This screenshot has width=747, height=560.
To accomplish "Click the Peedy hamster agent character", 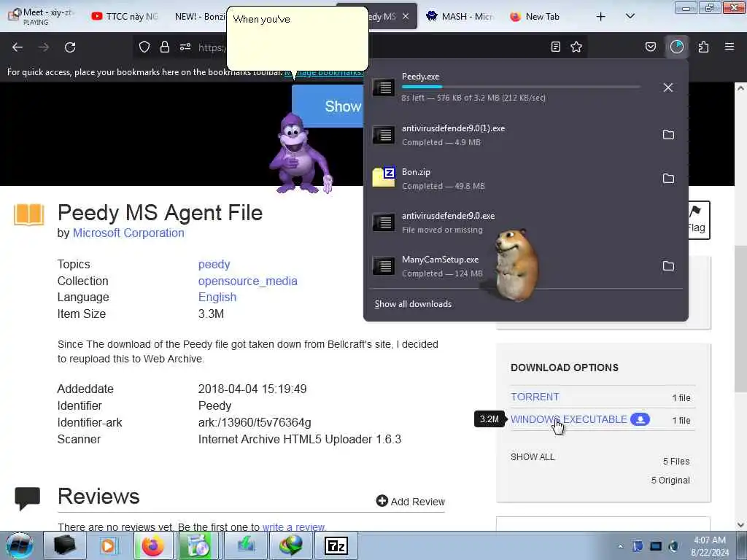I will [516, 264].
